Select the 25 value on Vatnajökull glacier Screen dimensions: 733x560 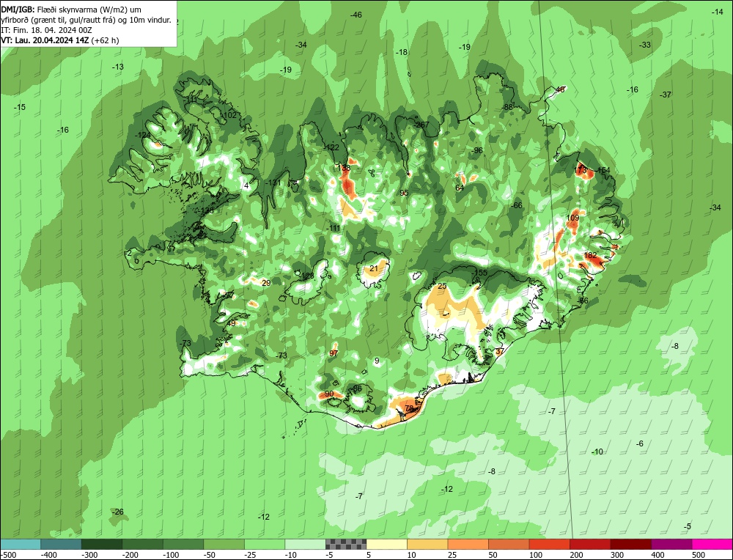coord(442,286)
